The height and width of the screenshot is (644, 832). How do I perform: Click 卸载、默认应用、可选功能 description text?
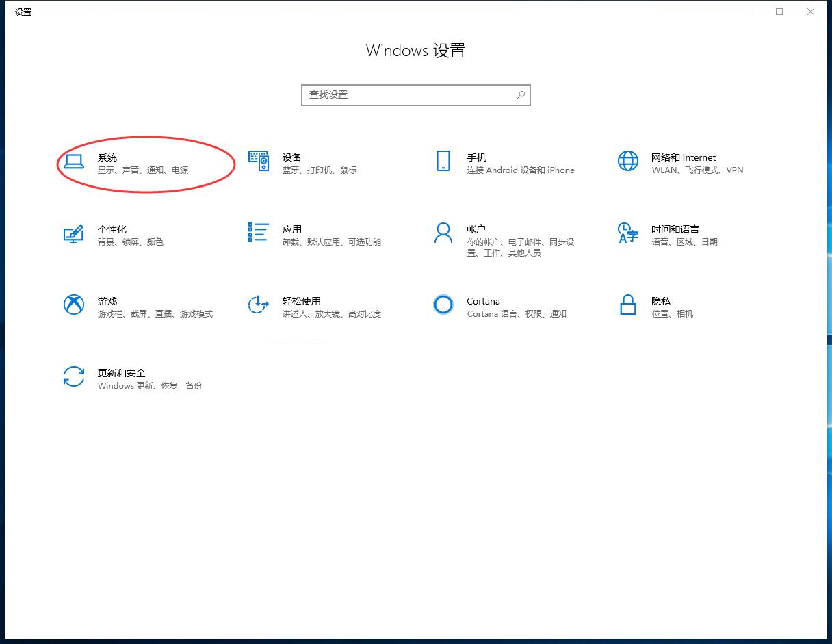(x=332, y=242)
